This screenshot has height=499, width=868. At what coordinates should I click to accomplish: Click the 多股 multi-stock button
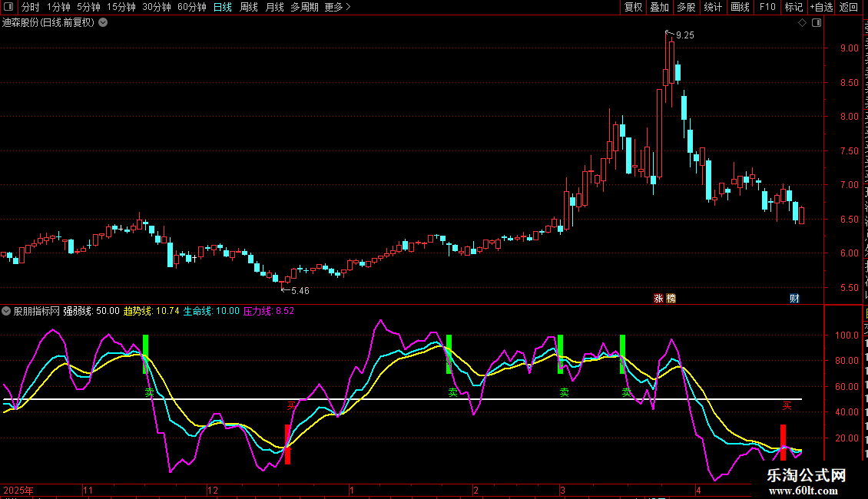coord(686,7)
